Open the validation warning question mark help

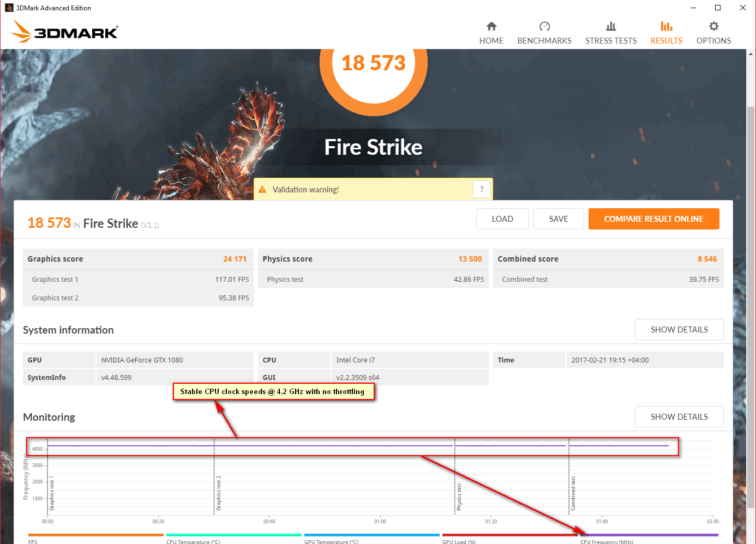tap(482, 189)
